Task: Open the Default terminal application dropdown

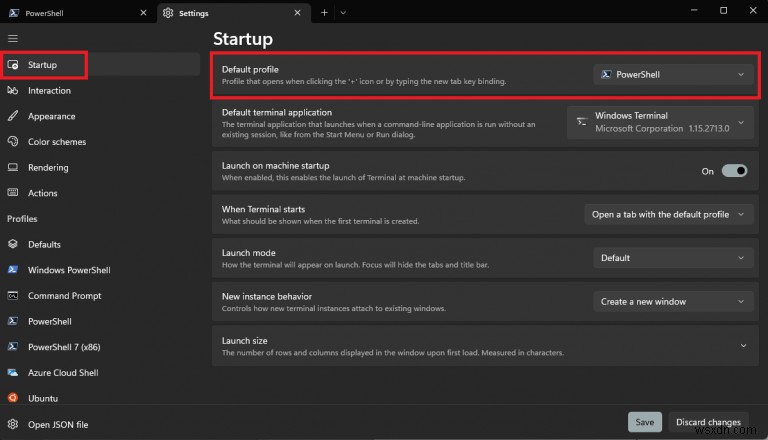Action: [660, 122]
